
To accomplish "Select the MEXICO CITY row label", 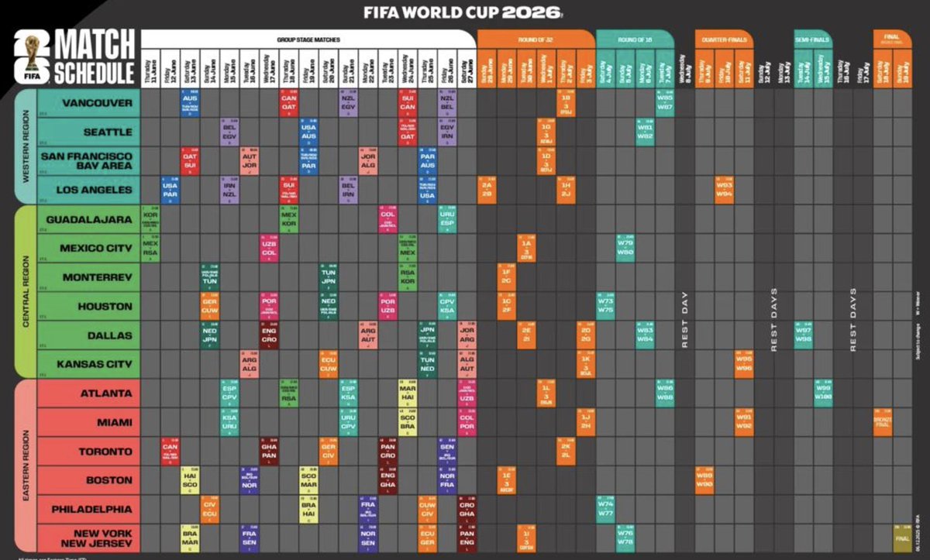I will [88, 248].
